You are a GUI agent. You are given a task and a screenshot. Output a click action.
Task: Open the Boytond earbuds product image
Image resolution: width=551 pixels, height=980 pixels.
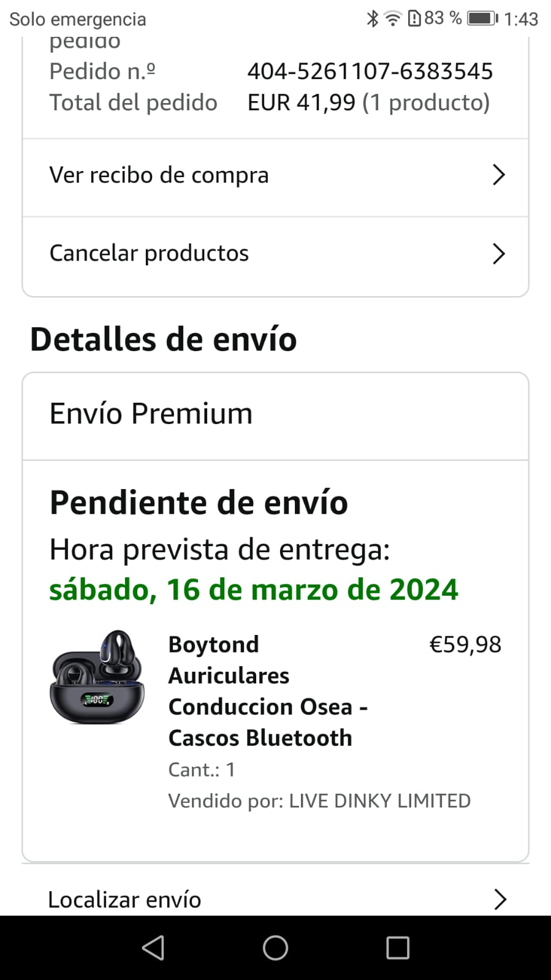click(97, 677)
